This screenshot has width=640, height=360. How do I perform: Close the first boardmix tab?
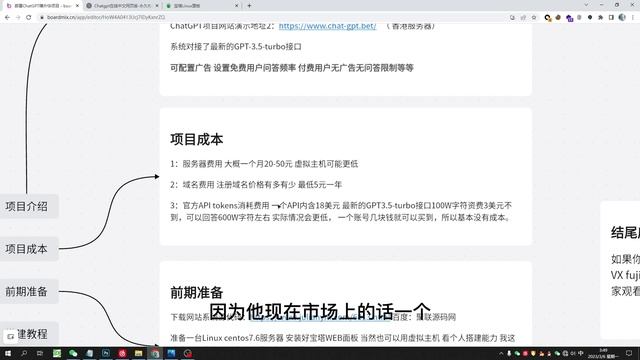(77, 6)
